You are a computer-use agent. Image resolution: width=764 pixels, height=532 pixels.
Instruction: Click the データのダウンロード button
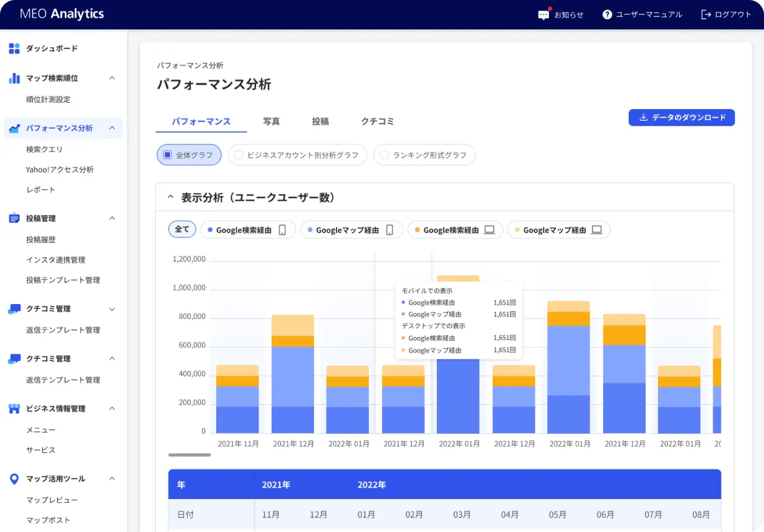click(681, 118)
